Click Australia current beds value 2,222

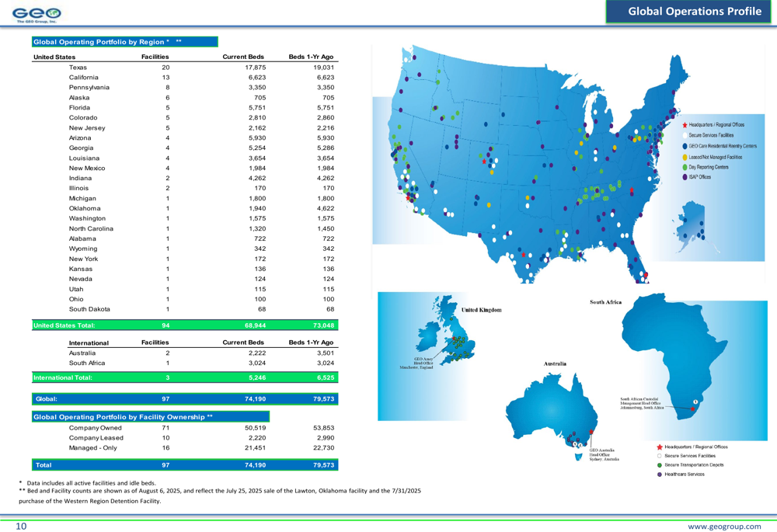pos(257,353)
